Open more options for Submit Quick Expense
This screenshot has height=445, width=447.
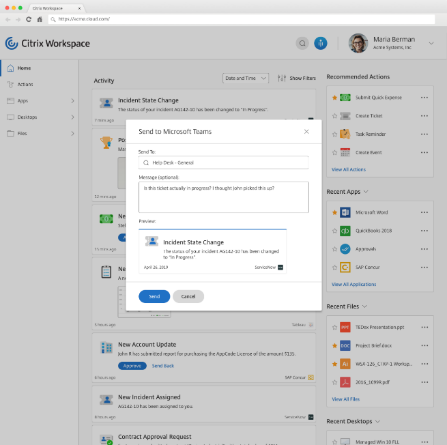coord(424,98)
